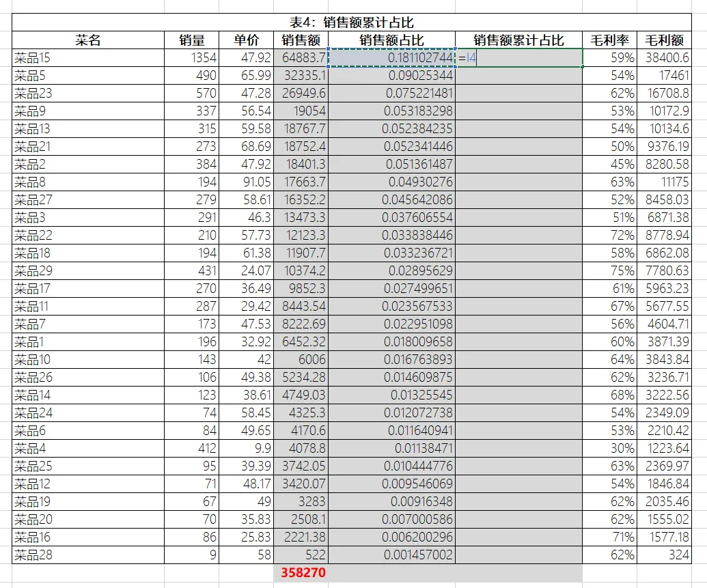Click the cell 菜品3

pyautogui.click(x=88, y=217)
